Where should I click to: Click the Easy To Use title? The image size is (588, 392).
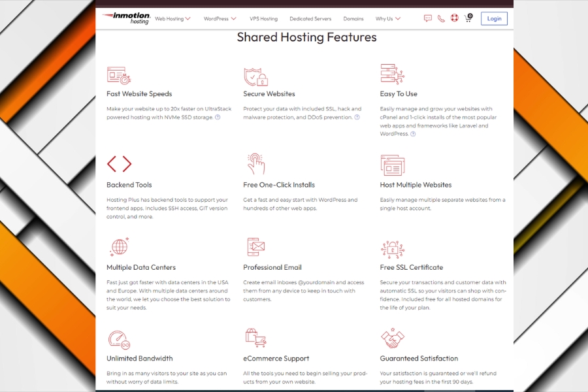[x=399, y=94]
